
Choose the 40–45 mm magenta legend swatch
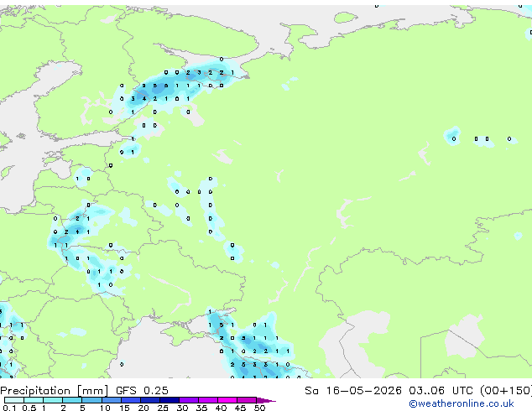click(227, 400)
